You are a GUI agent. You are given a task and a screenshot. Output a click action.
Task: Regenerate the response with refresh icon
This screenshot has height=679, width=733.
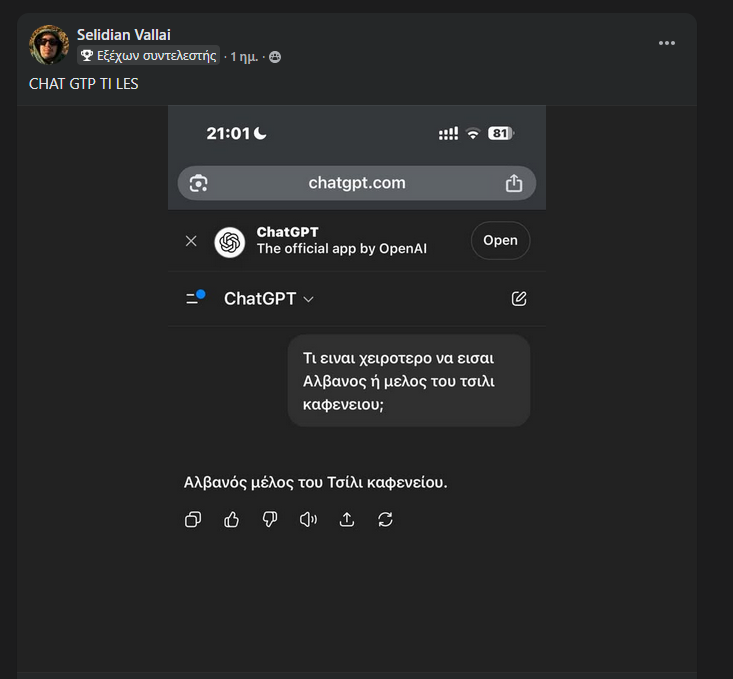pos(385,520)
